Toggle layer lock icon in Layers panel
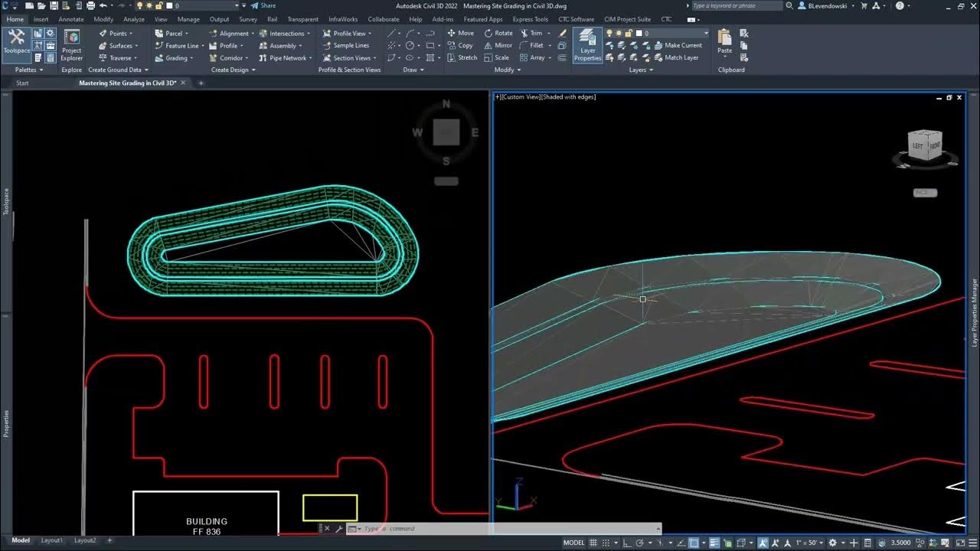 pyautogui.click(x=629, y=33)
